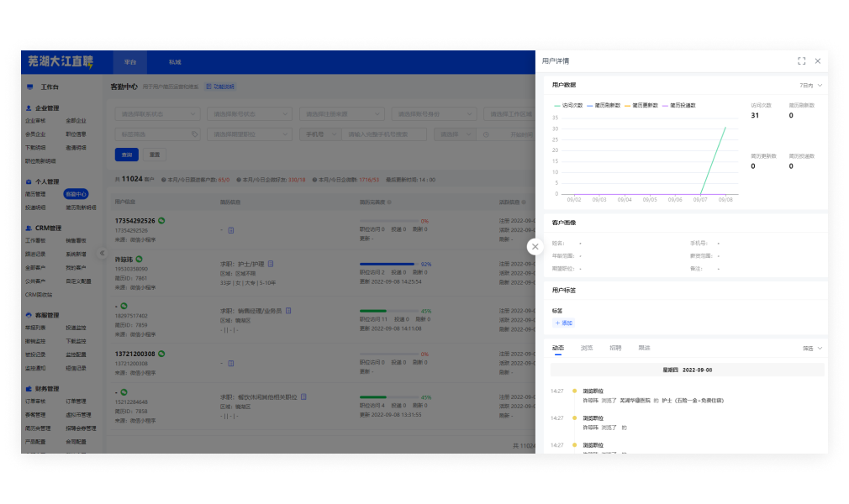
Task: Expand the user details panel to fullscreen
Action: click(801, 61)
